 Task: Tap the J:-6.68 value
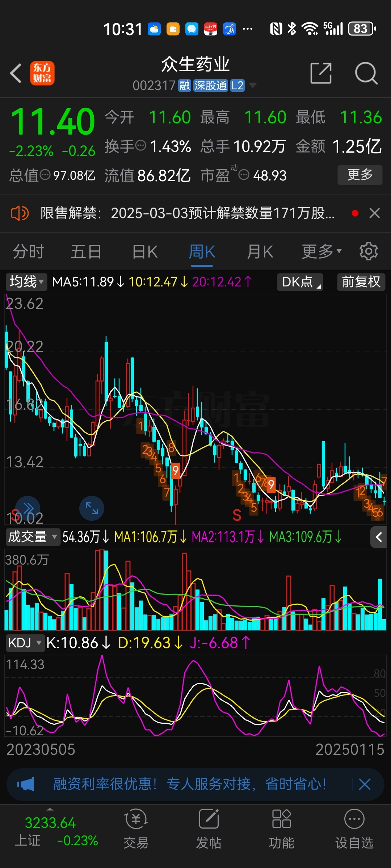click(220, 643)
